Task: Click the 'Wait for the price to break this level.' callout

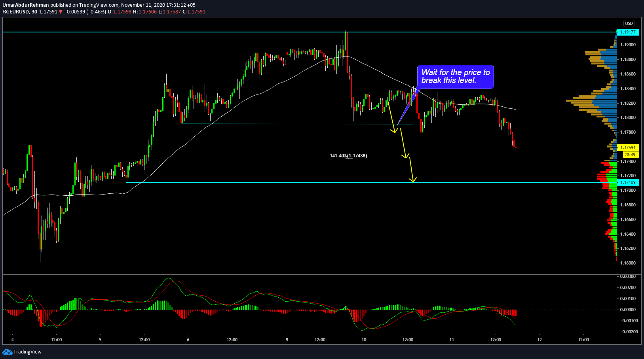Action: tap(456, 77)
